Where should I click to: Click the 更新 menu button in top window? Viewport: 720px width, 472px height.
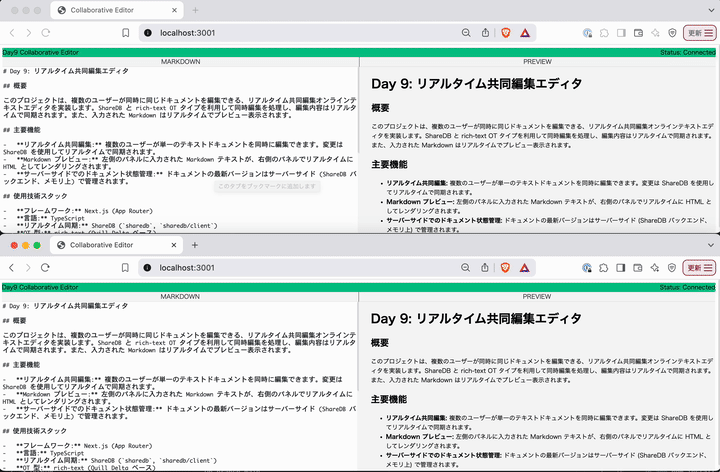[x=700, y=33]
